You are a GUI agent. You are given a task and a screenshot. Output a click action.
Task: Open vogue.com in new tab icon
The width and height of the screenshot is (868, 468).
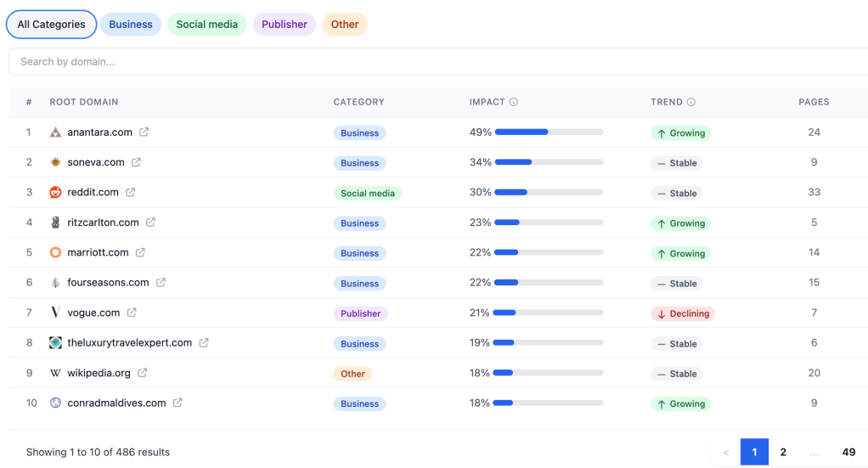(x=132, y=313)
